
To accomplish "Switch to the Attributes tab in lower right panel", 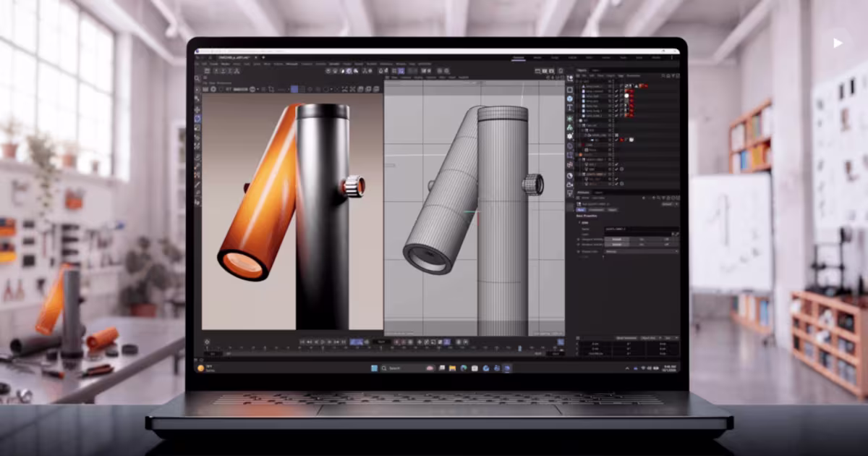I will coord(583,193).
